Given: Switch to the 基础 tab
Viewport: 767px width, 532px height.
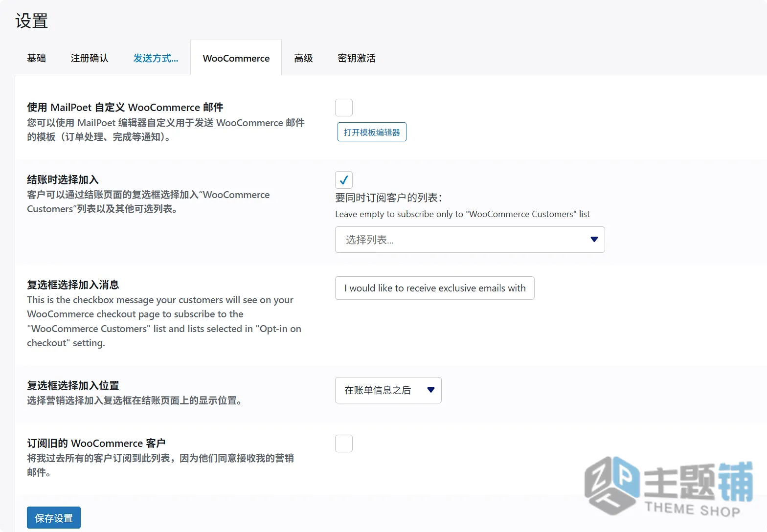Looking at the screenshot, I should tap(36, 58).
